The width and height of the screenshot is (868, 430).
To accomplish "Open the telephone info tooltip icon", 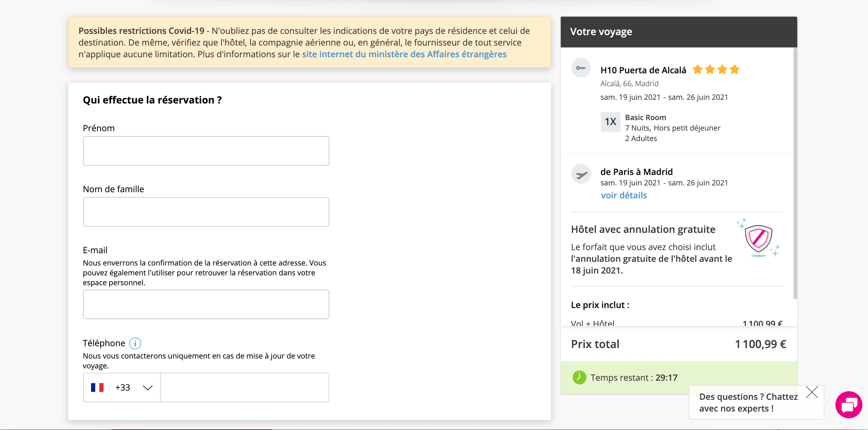I will (135, 343).
